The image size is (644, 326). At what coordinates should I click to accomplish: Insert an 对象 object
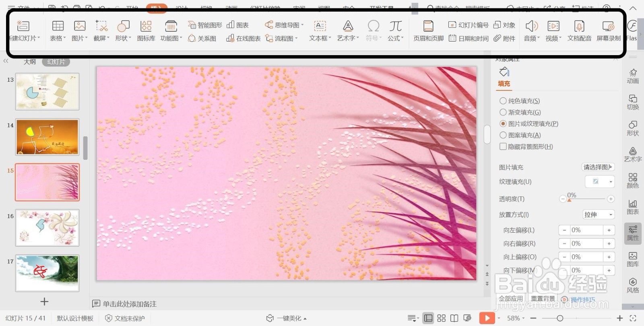504,25
